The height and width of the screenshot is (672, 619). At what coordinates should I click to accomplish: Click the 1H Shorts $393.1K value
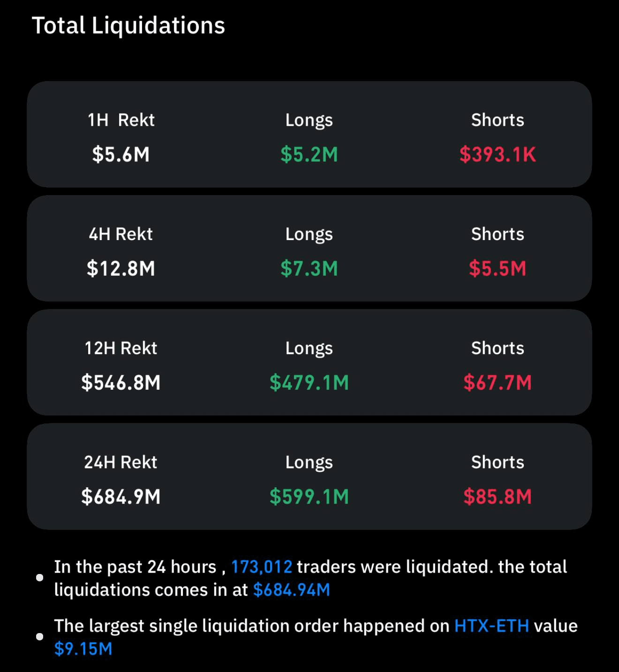497,154
